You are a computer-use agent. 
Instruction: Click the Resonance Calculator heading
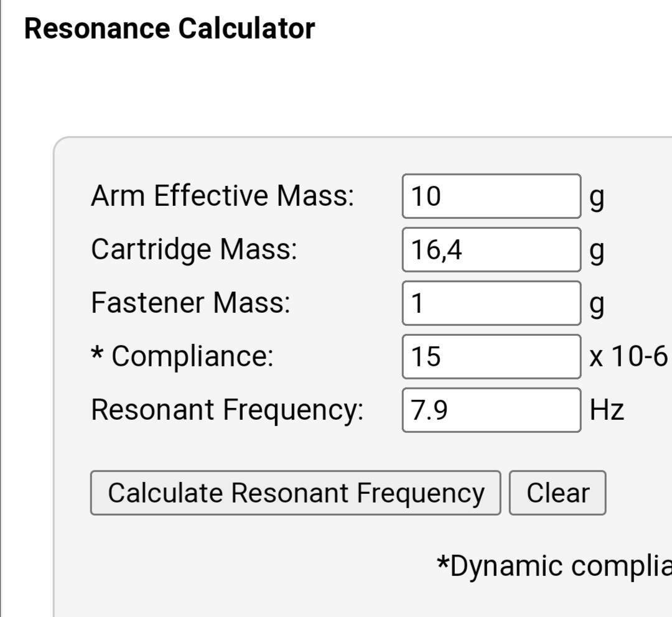pos(170,29)
